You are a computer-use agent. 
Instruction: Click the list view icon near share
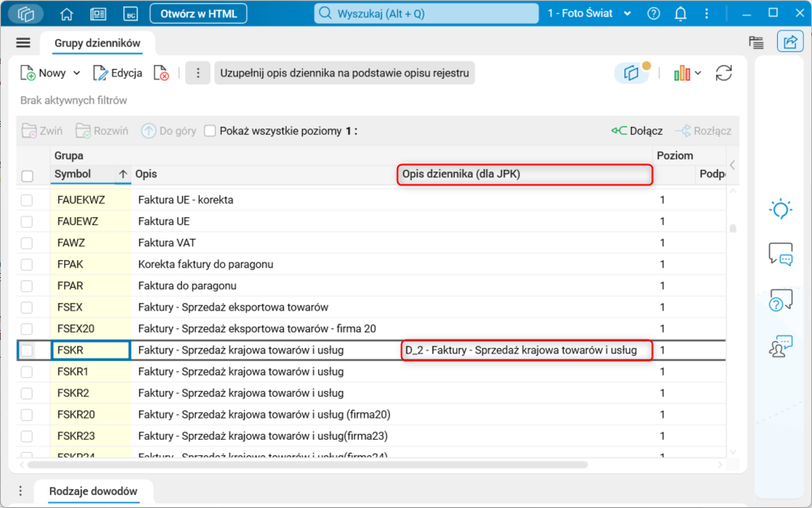(x=756, y=42)
